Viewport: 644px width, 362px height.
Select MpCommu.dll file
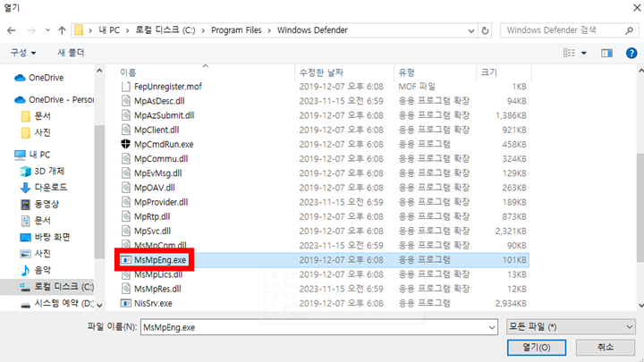(x=161, y=159)
